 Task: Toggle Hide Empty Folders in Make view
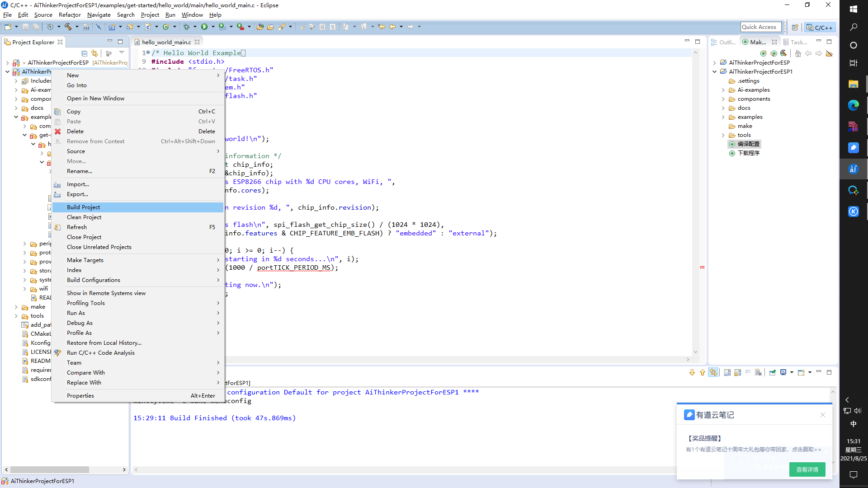[x=829, y=53]
